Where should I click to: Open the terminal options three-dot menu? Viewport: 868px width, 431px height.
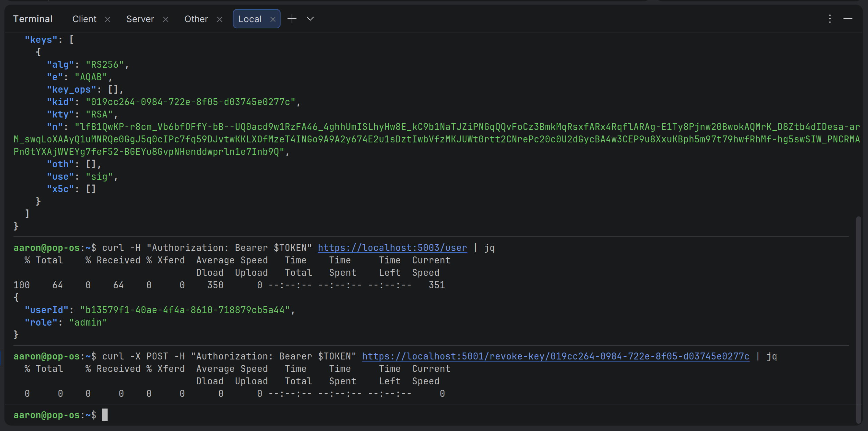coord(830,19)
